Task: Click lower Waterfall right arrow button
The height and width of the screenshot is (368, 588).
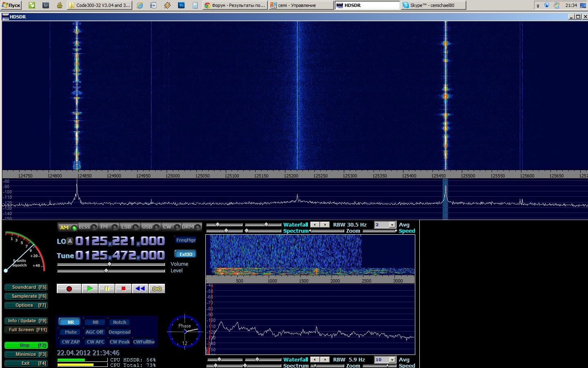Action: 325,360
